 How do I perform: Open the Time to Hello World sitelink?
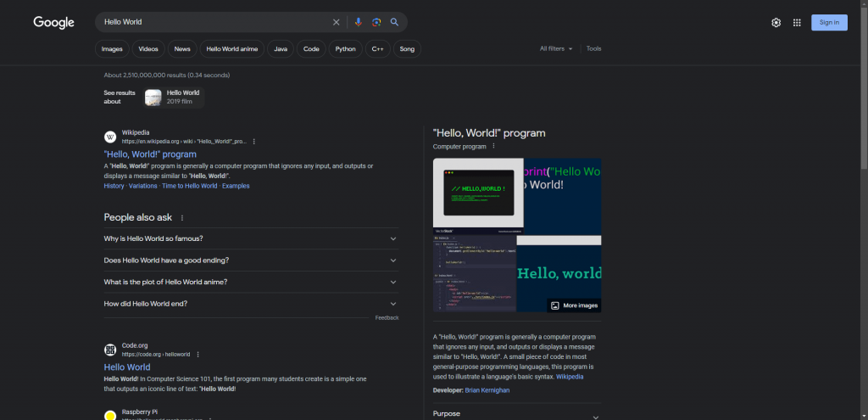click(190, 186)
